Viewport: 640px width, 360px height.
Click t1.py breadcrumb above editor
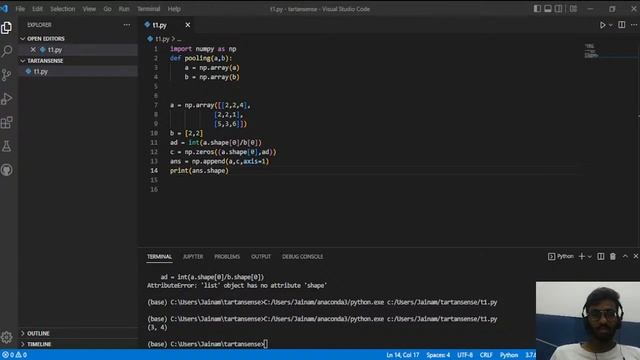(x=158, y=39)
